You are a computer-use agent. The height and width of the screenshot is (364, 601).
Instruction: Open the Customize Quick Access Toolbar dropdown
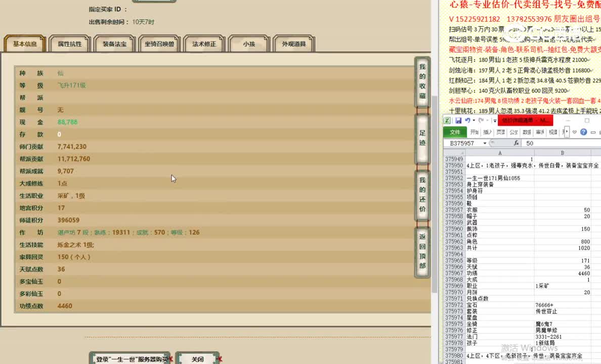point(494,120)
